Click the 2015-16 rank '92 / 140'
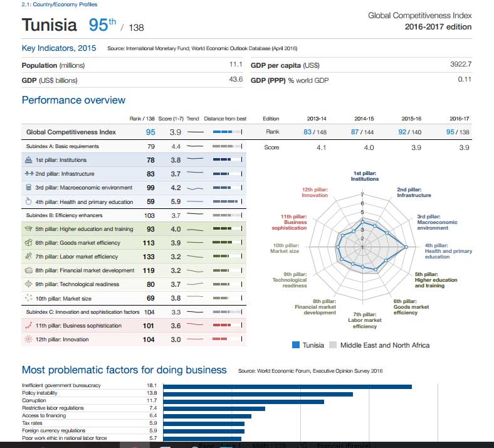494x448 pixels. point(410,132)
